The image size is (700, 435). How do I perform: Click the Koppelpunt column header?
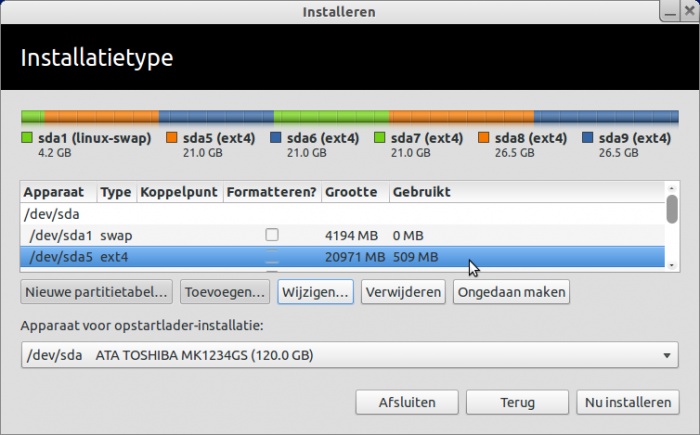(179, 192)
